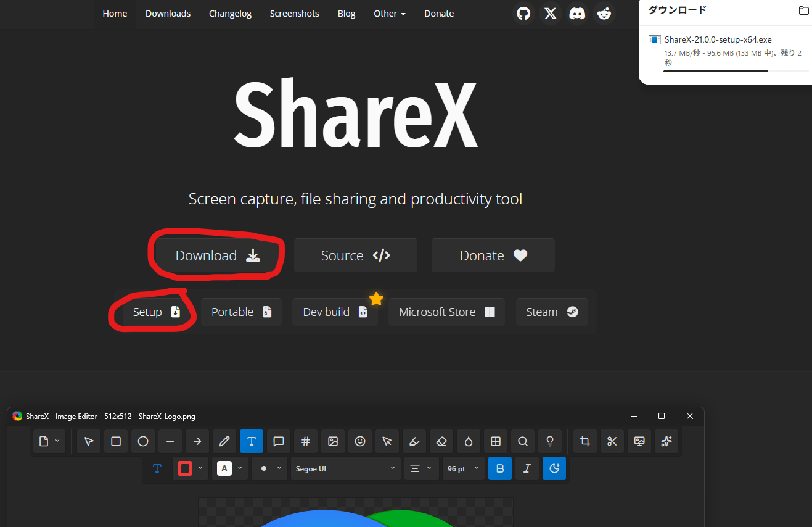The height and width of the screenshot is (527, 812).
Task: Open the X (Twitter) icon link
Action: tap(551, 14)
